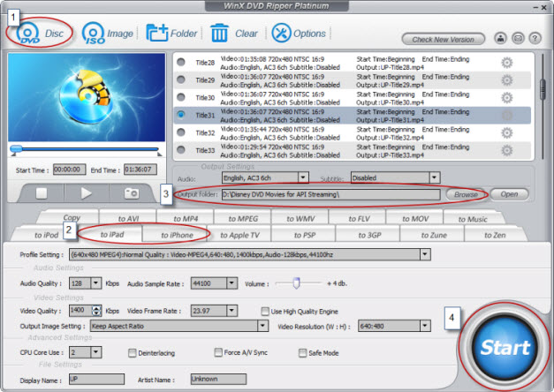
Task: Open Audio Sample Rate dropdown
Action: [231, 283]
